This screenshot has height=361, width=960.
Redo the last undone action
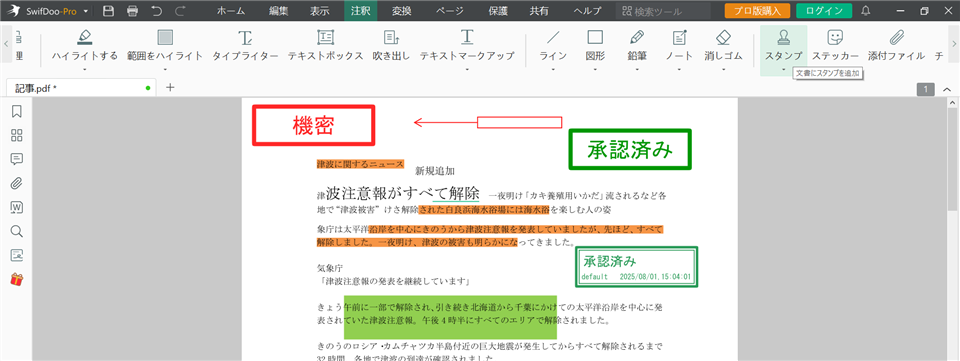point(179,11)
